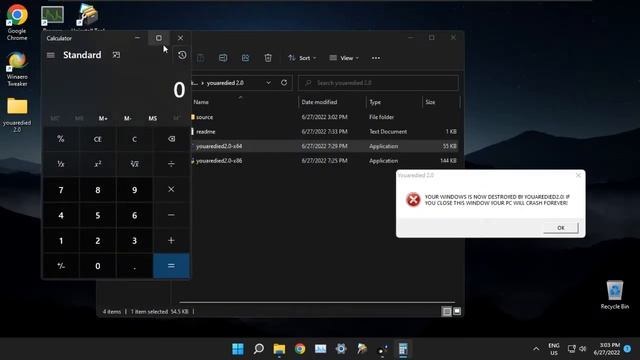
Task: Click Calculator digit 7
Action: tap(61, 190)
